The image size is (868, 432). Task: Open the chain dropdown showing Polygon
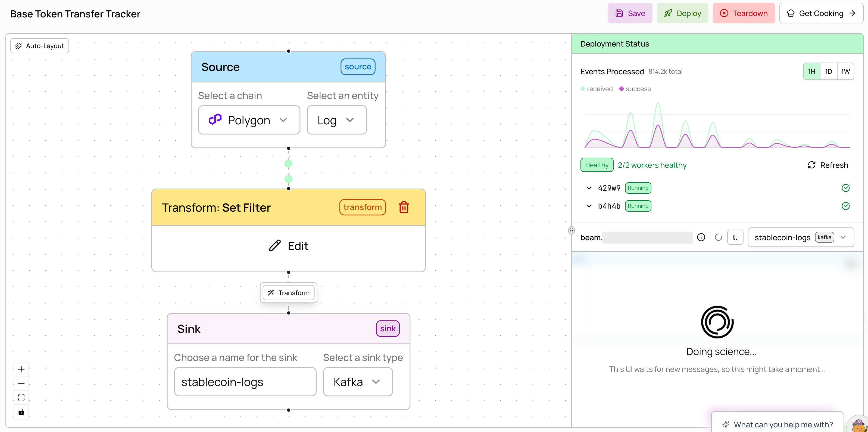click(x=249, y=120)
